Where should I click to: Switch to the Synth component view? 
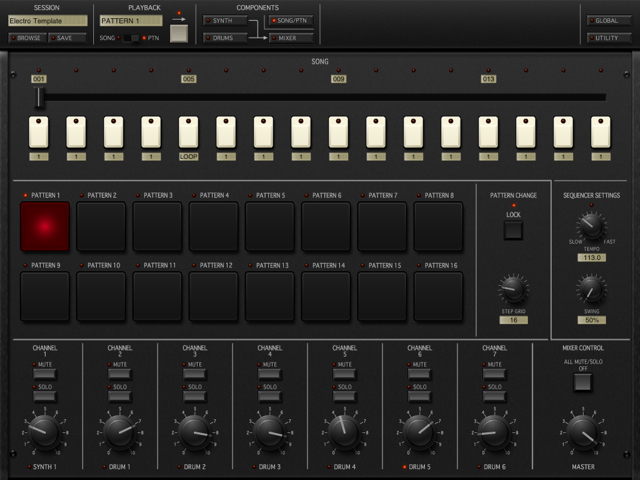click(x=224, y=20)
